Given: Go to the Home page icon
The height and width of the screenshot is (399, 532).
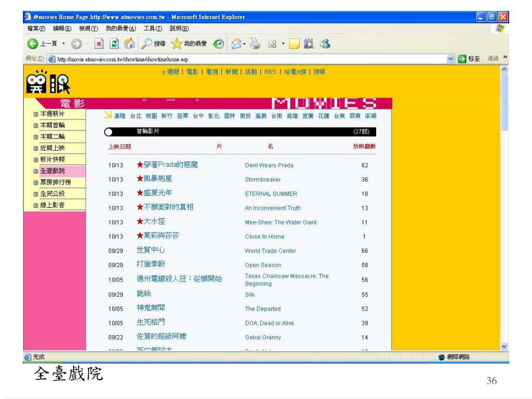Looking at the screenshot, I should coord(129,44).
